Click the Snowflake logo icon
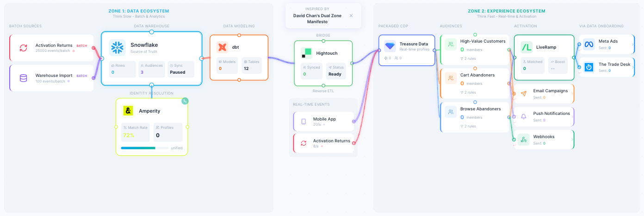644x216 pixels. [117, 48]
